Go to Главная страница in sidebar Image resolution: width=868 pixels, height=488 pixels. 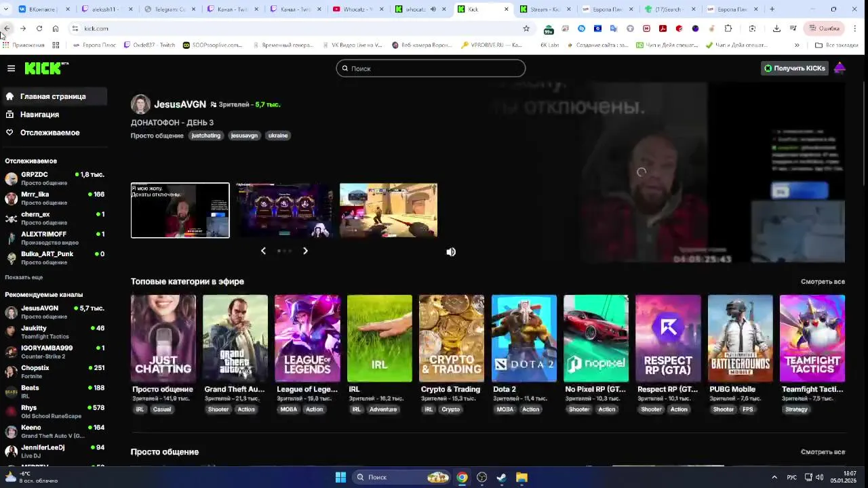click(54, 96)
